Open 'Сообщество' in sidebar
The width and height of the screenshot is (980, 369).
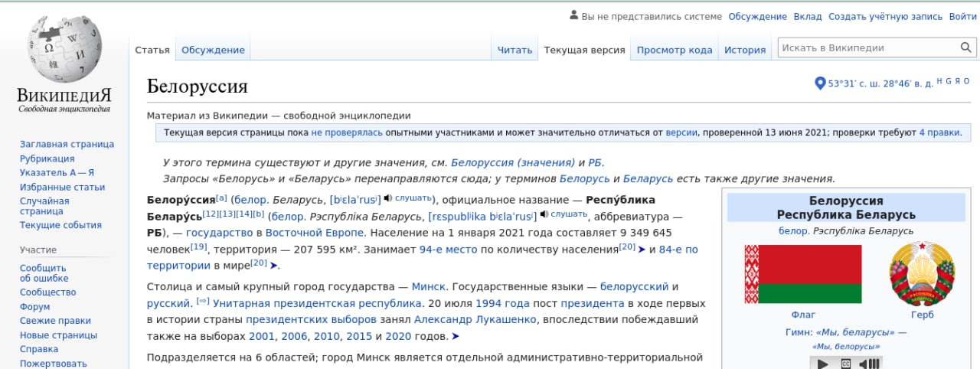tap(47, 292)
